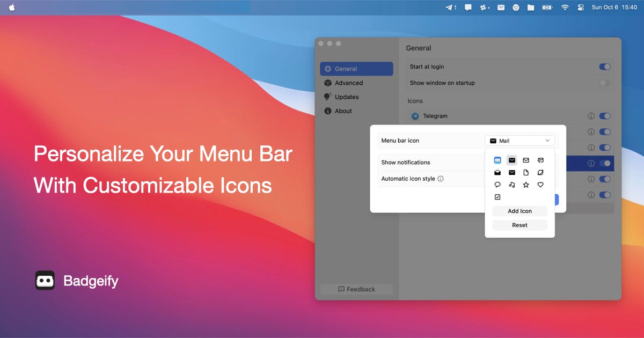Switch the toggle in the highlighted blue row
Viewport: 644px width, 338px height.
pyautogui.click(x=605, y=163)
